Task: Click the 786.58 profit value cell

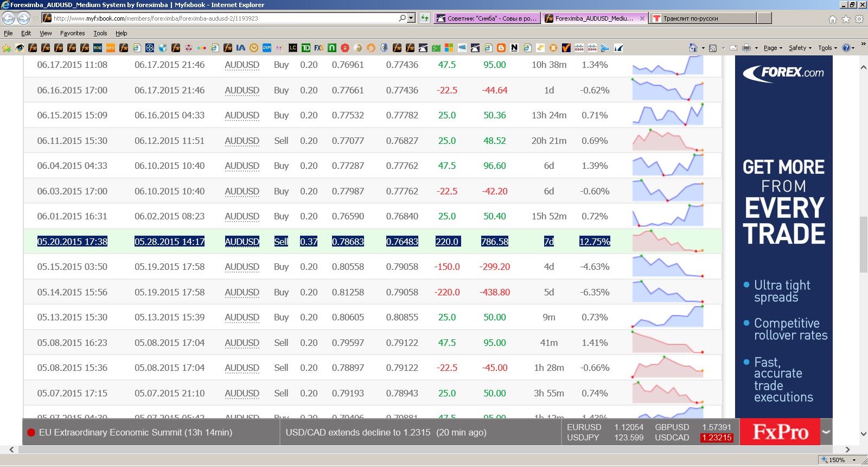Action: [x=495, y=242]
